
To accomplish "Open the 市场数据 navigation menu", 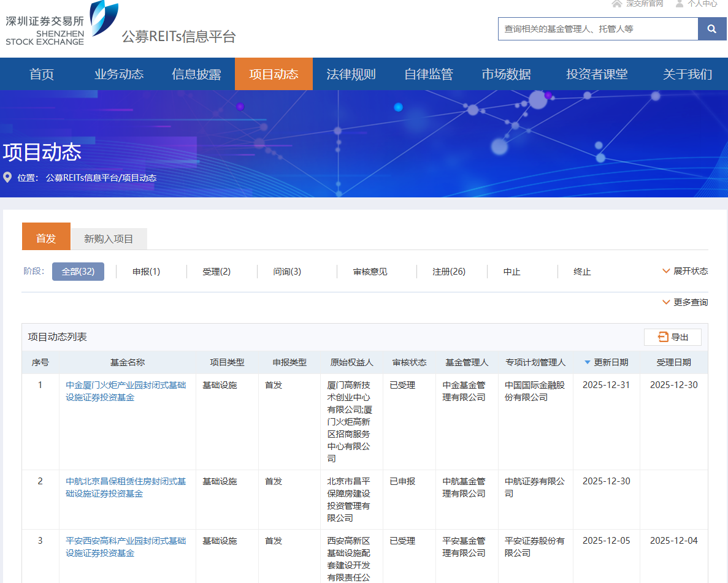I will click(506, 74).
